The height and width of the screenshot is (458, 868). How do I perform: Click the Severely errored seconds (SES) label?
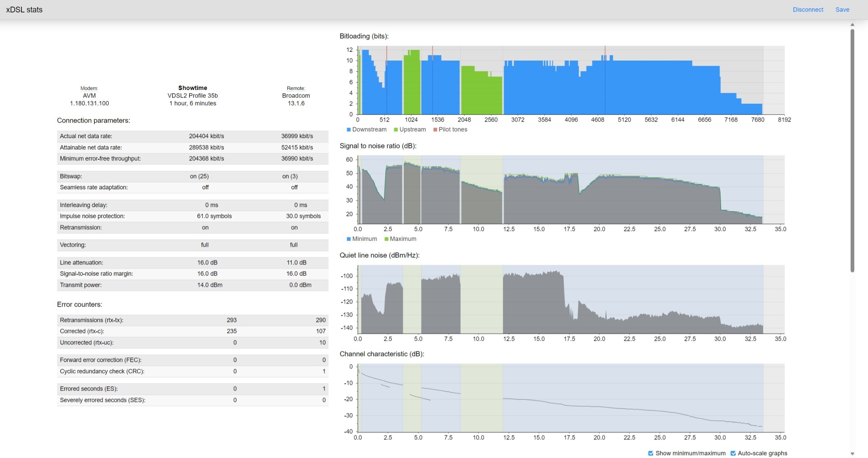[x=102, y=400]
